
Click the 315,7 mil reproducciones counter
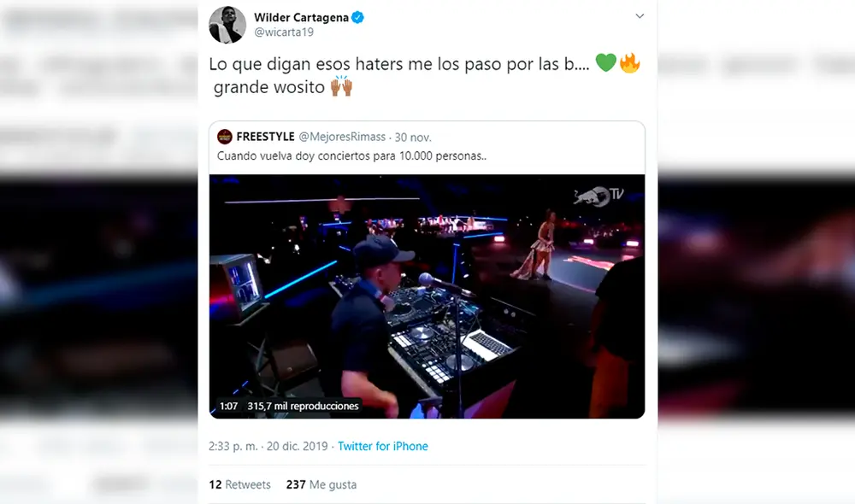(x=303, y=406)
